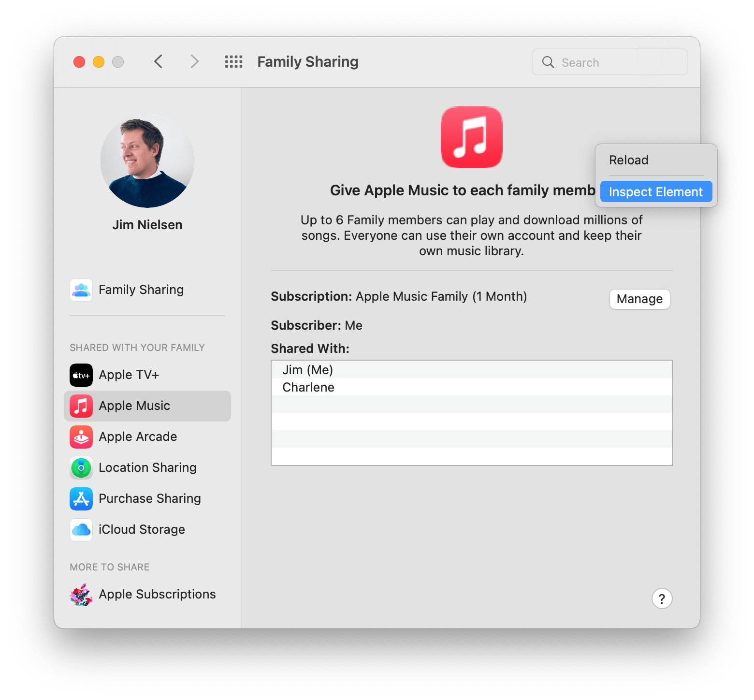Click the Manage subscription button
This screenshot has width=754, height=700.
640,299
